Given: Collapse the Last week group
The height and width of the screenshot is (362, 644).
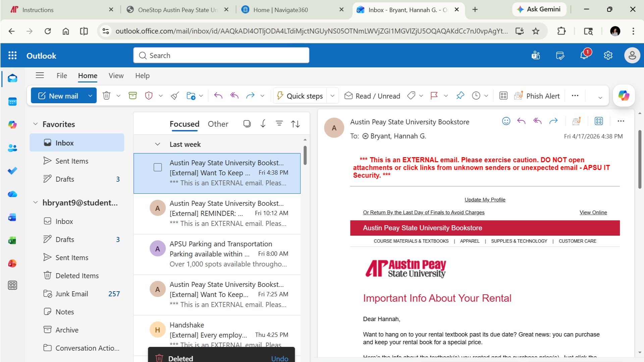Looking at the screenshot, I should coord(157,144).
